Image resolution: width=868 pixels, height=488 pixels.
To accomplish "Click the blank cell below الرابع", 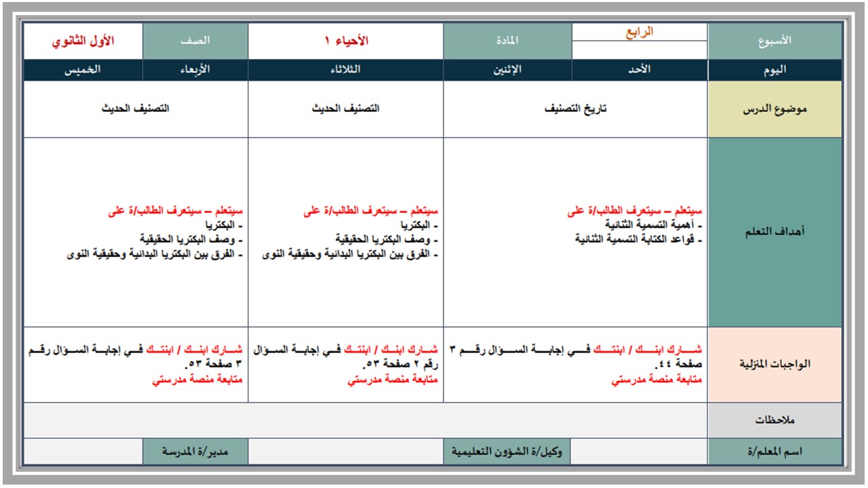I will click(639, 50).
